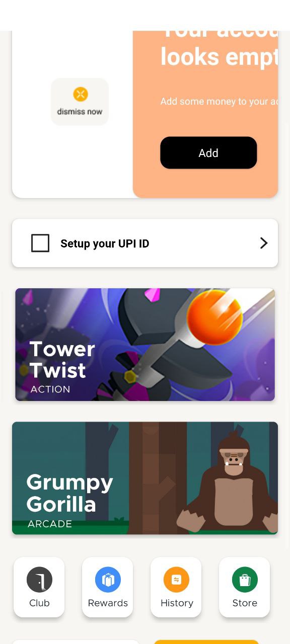Screen dimensions: 290x644
Task: Select the Club label
Action: tap(39, 603)
